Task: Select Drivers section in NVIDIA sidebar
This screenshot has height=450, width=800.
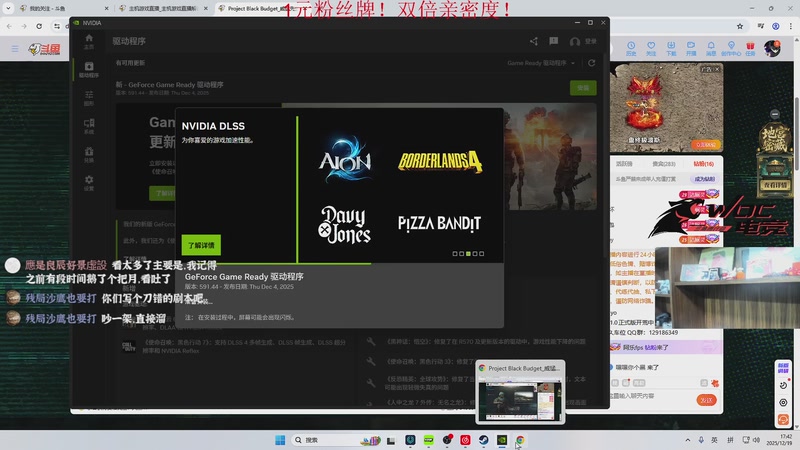Action: [x=89, y=69]
